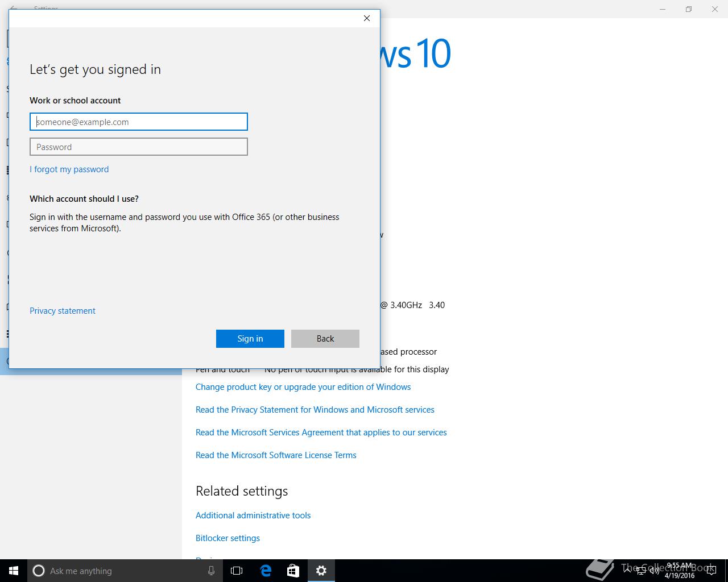Open Change product key or upgrade link
This screenshot has width=728, height=582.
(x=303, y=387)
